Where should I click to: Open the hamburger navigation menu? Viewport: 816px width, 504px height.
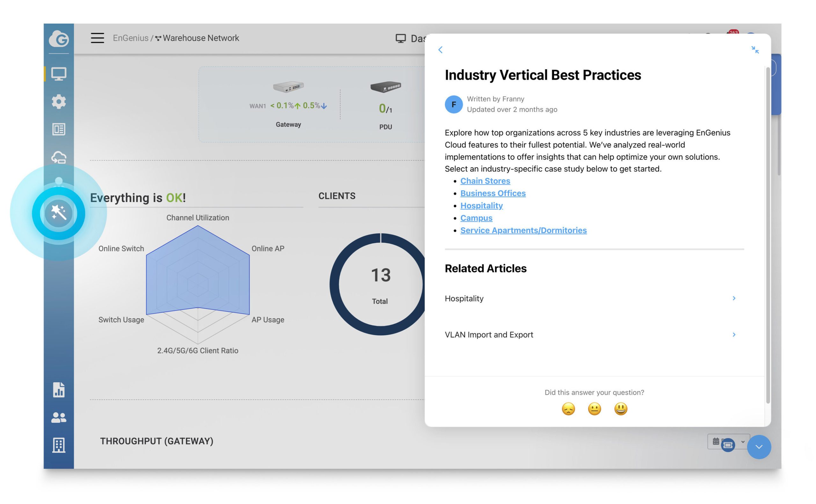click(x=97, y=38)
